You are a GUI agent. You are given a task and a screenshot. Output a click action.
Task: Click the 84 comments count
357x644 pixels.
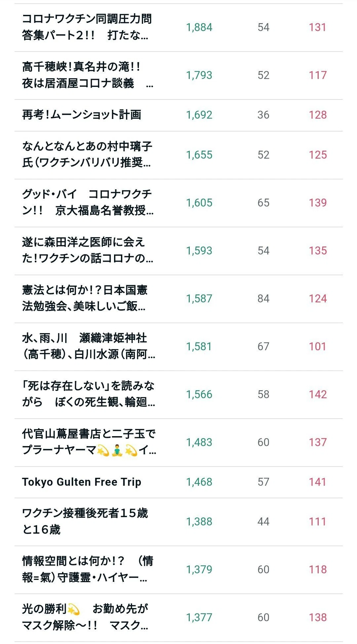pyautogui.click(x=263, y=299)
